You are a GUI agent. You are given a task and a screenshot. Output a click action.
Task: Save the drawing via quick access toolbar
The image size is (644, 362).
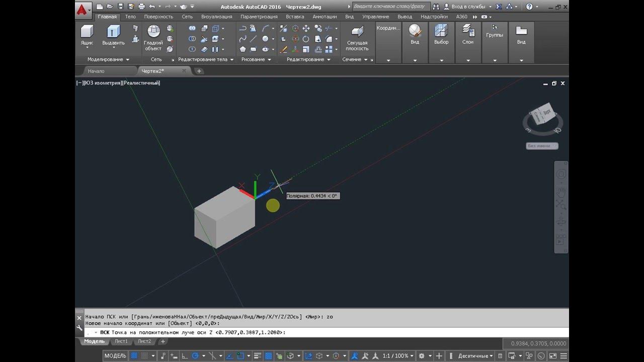coord(120,7)
